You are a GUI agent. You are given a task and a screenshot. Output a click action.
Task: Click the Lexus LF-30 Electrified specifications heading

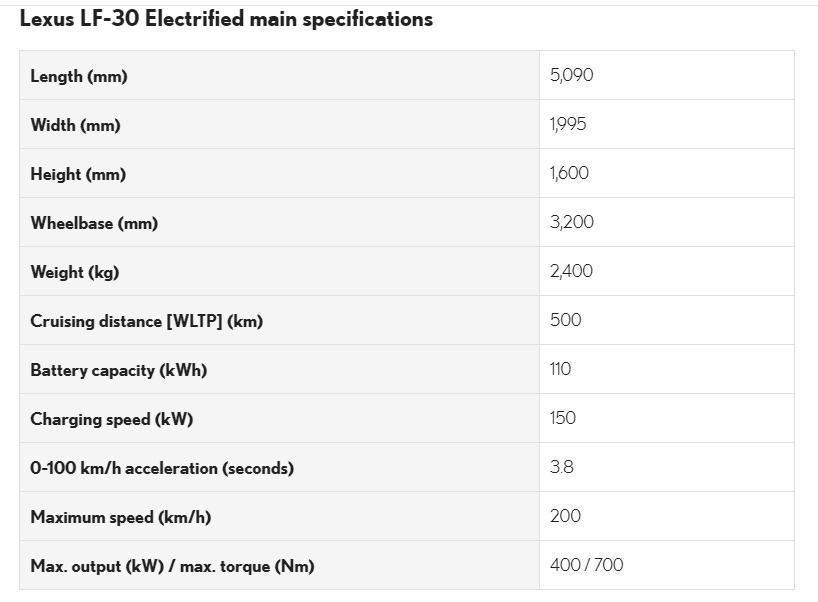[226, 19]
